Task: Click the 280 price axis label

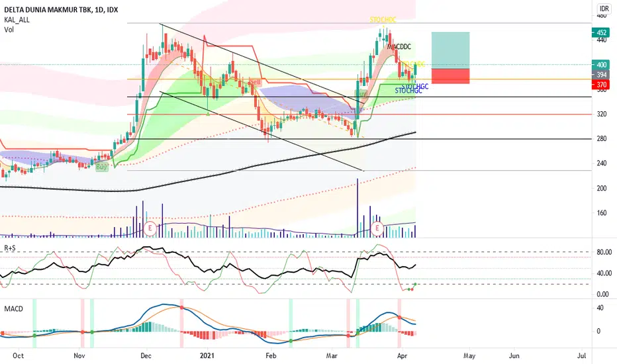Action: coord(601,138)
